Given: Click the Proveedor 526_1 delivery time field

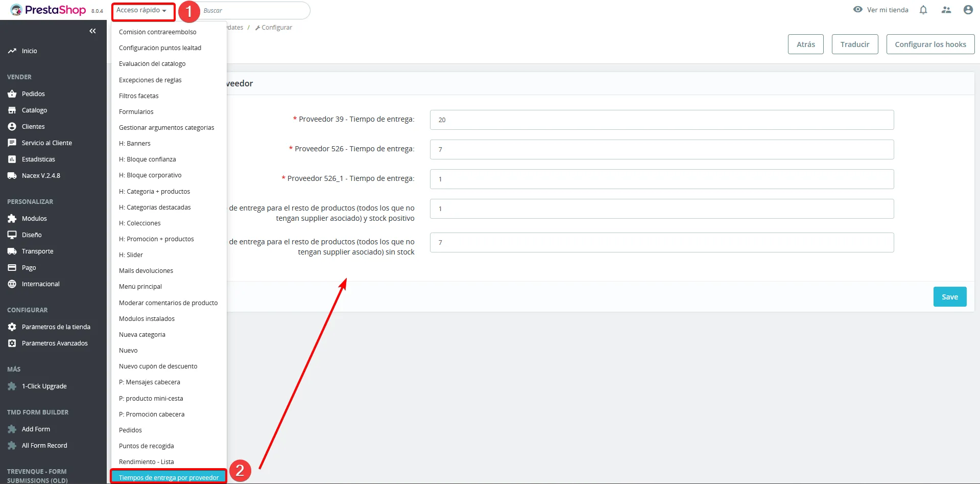Looking at the screenshot, I should pos(662,179).
